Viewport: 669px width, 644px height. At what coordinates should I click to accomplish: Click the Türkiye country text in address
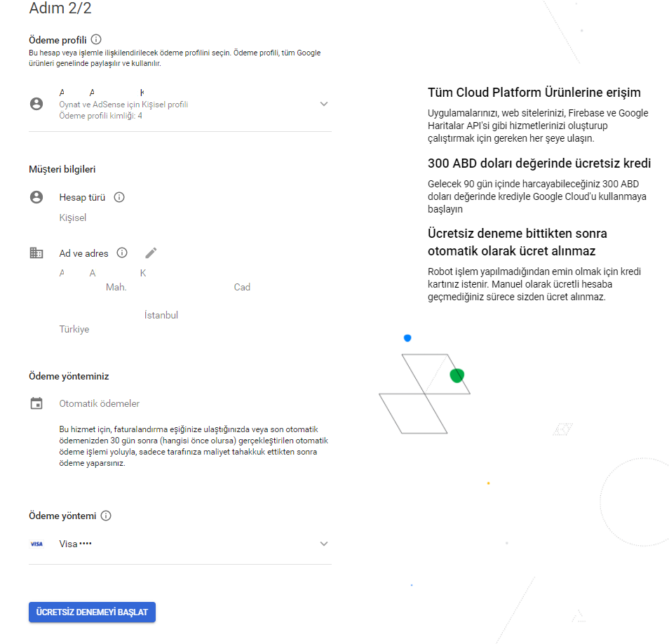click(x=74, y=329)
